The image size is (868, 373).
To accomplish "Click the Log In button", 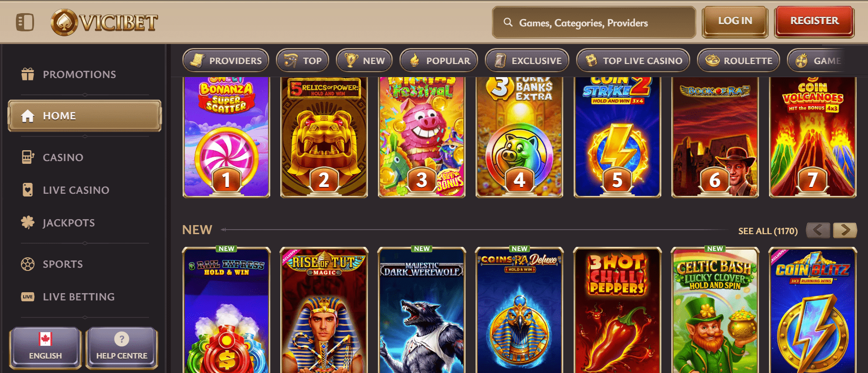I will pyautogui.click(x=735, y=21).
